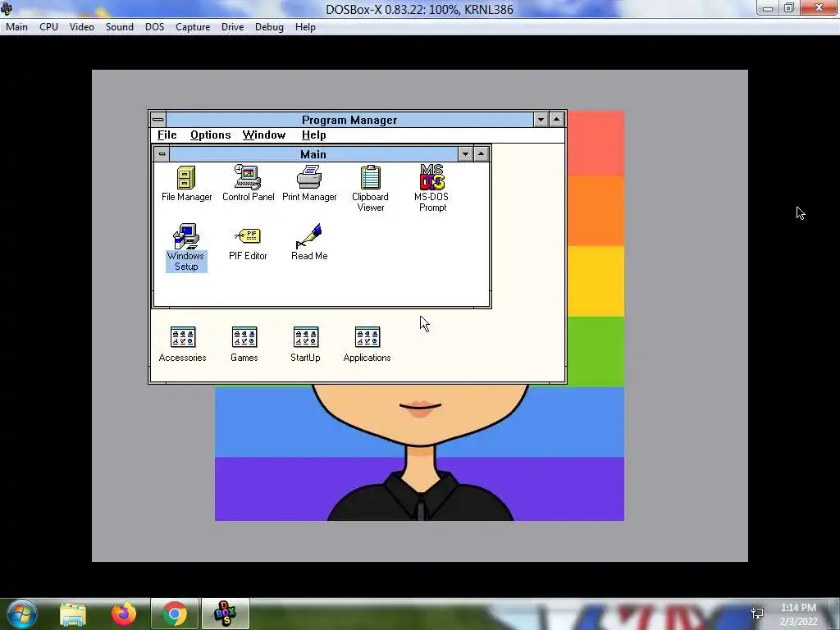Select the Read Me icon
The width and height of the screenshot is (840, 630).
309,243
